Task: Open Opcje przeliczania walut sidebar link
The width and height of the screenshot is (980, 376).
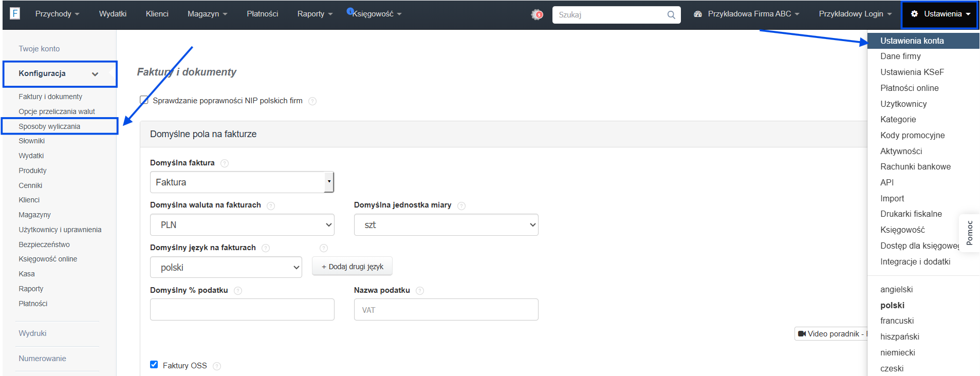Action: [x=57, y=111]
